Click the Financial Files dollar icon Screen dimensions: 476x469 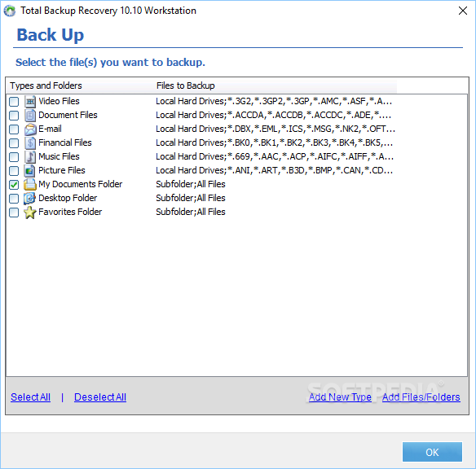click(x=29, y=142)
